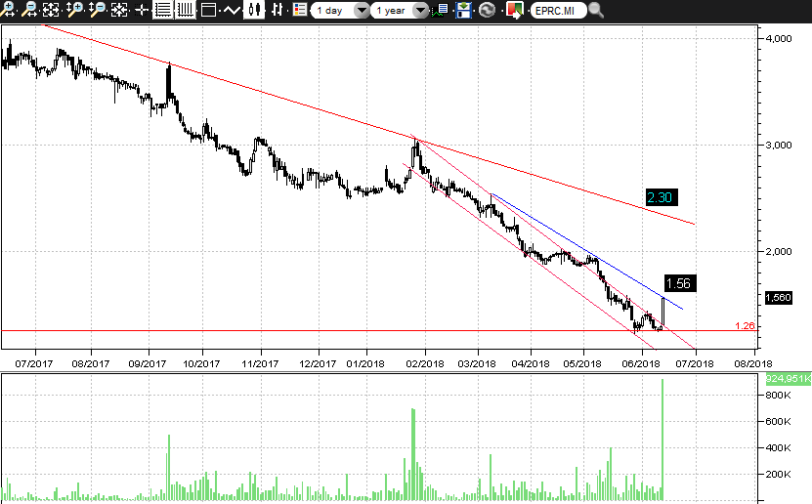The image size is (812, 504).
Task: Click the horizontal zoom out magnifier
Action: click(29, 9)
